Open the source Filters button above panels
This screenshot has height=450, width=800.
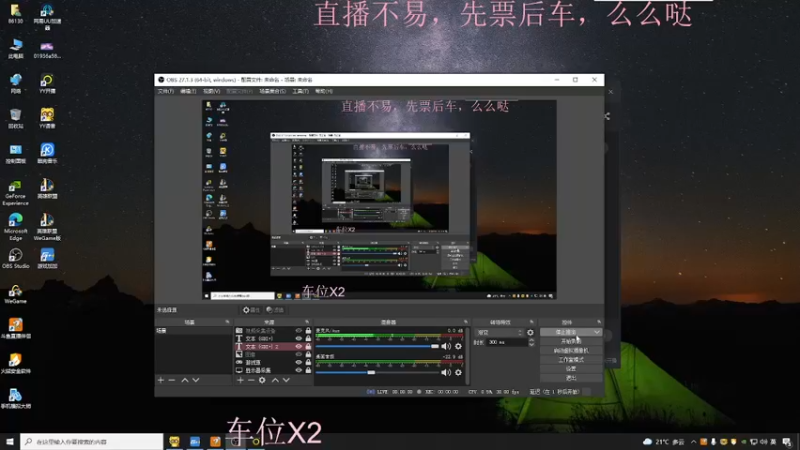tap(275, 310)
